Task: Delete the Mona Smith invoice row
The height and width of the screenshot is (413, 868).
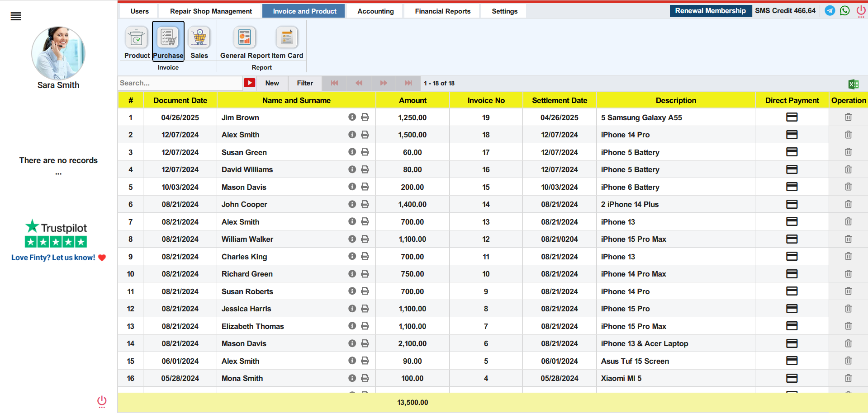Action: pyautogui.click(x=848, y=378)
